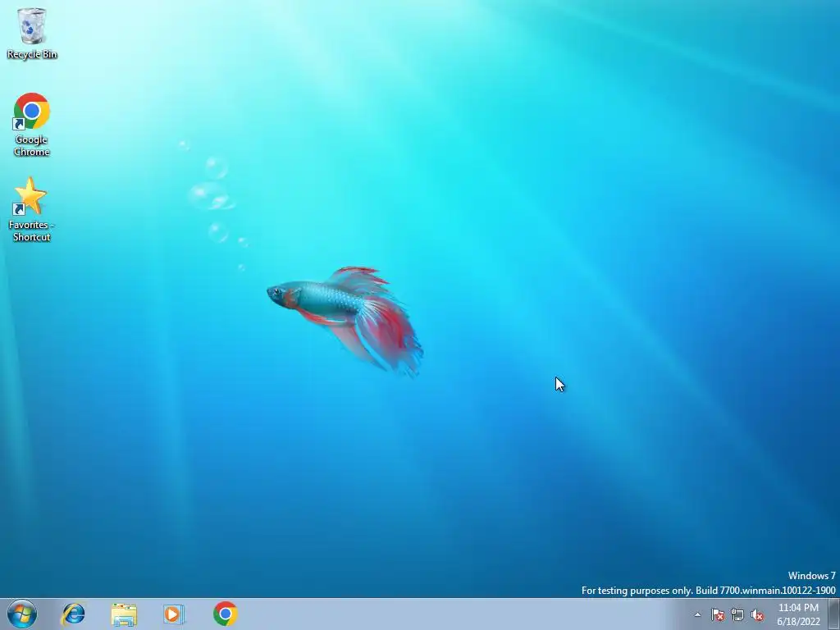840x630 pixels.
Task: Select the Recycle Bin desktop icon
Action: click(x=32, y=33)
